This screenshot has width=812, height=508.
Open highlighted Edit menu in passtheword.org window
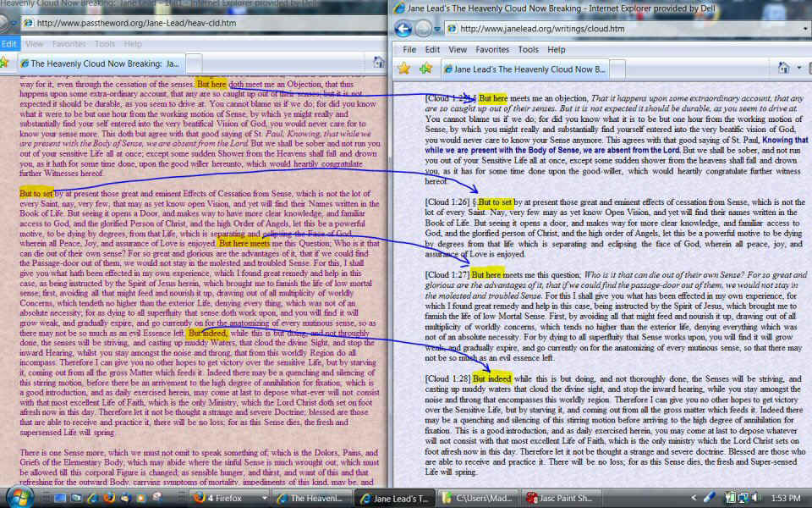(x=8, y=44)
